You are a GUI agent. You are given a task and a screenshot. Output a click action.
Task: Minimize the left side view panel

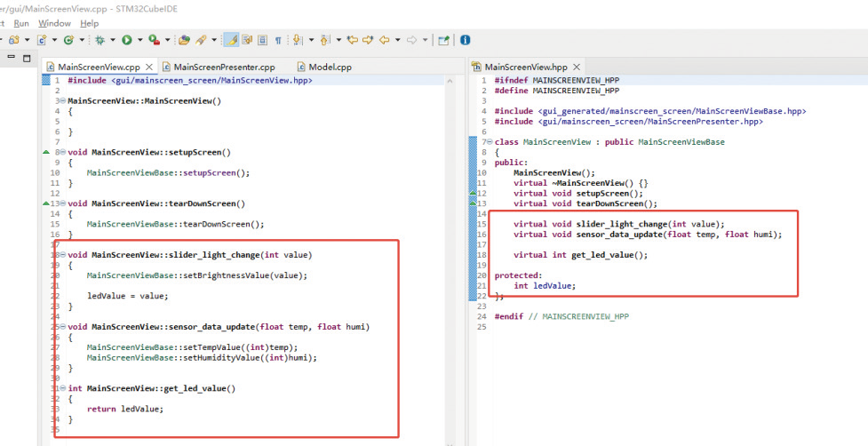point(11,57)
